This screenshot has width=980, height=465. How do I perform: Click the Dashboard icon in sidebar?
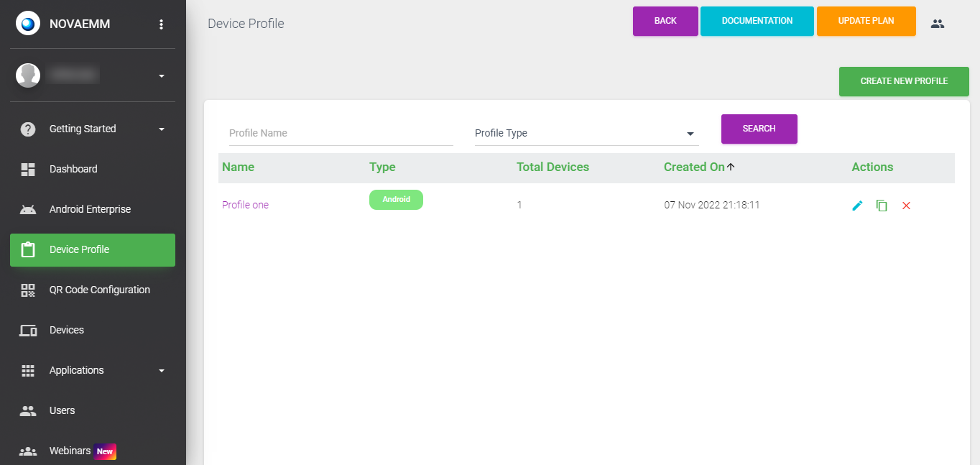(x=27, y=168)
